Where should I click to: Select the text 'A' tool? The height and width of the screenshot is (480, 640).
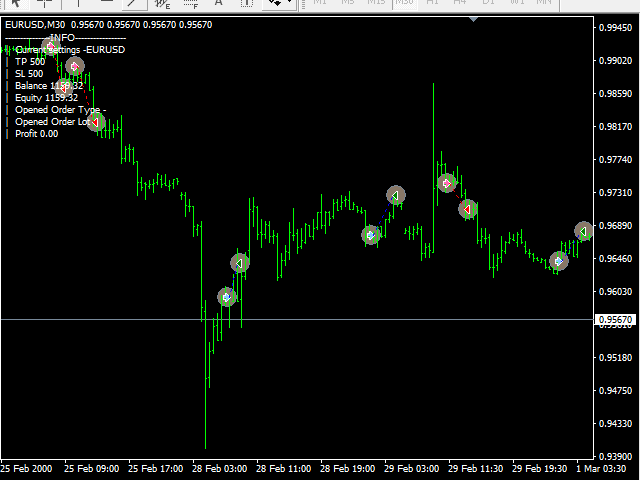(218, 3)
